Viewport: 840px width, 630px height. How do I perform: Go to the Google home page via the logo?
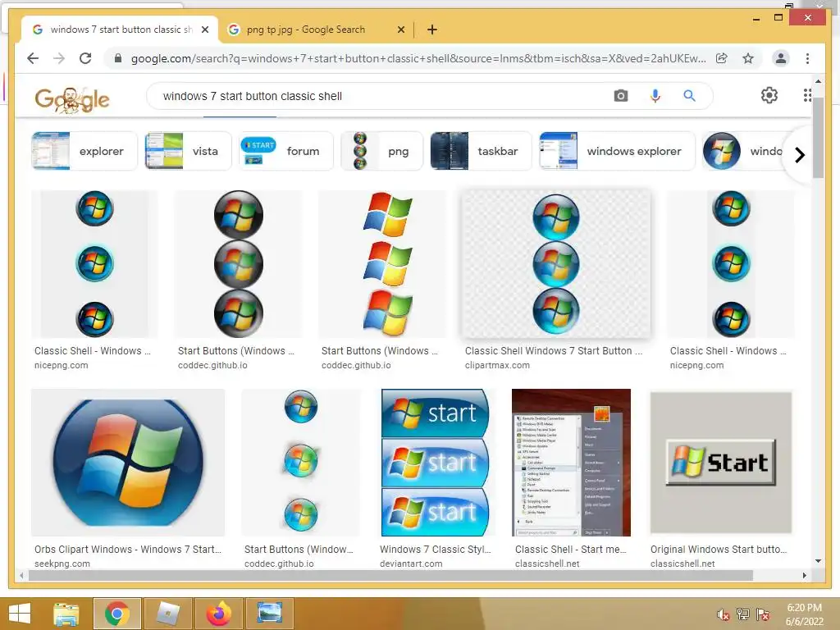click(72, 99)
